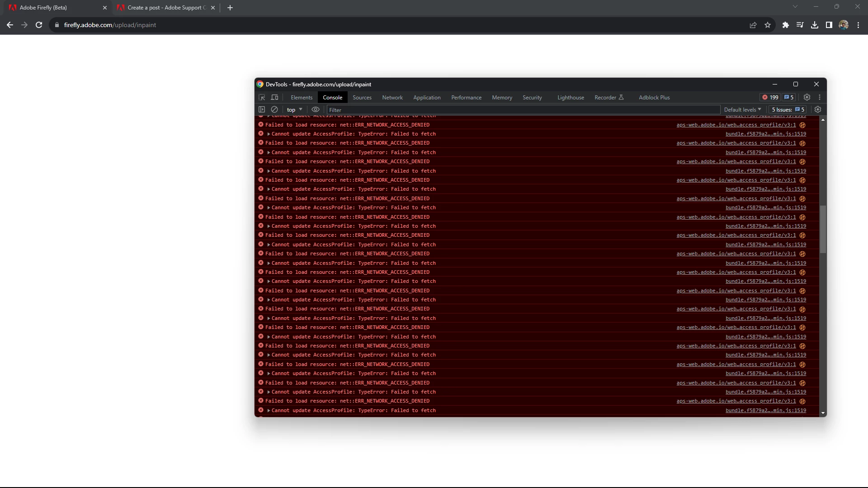Open the first bundle.f5879a2…min.js:1519 link

[x=765, y=134]
